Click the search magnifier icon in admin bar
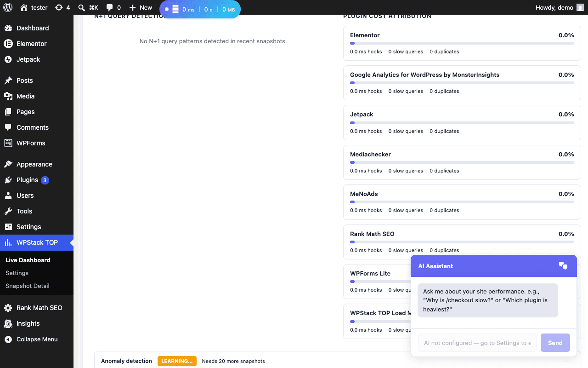Viewport: 588px width, 368px height. pos(81,7)
